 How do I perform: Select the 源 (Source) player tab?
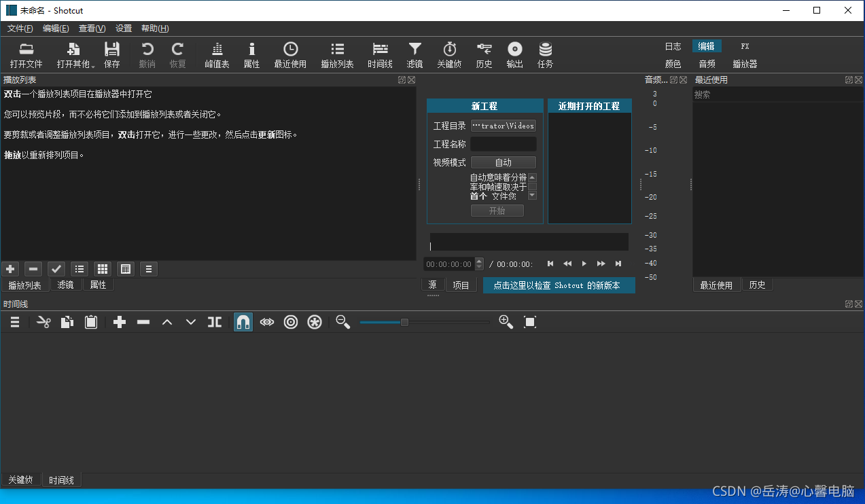tap(432, 285)
